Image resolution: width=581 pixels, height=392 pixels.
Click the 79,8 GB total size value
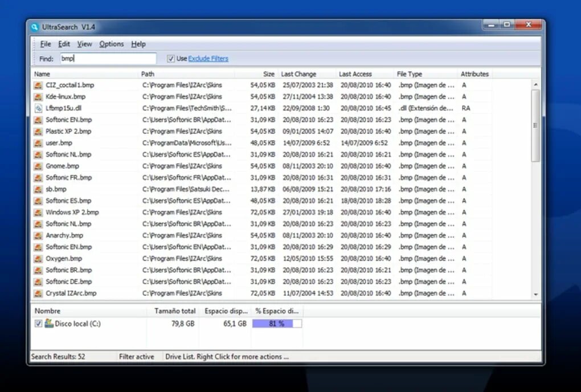coord(183,324)
